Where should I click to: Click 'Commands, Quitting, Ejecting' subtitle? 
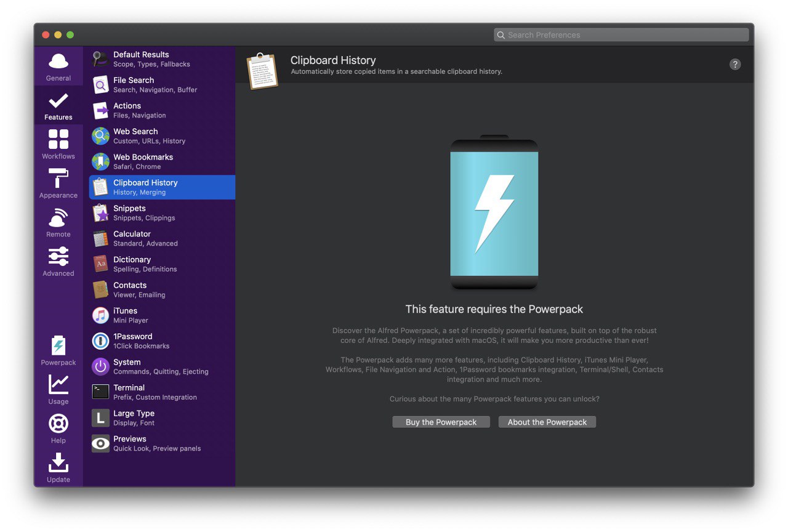[161, 372]
